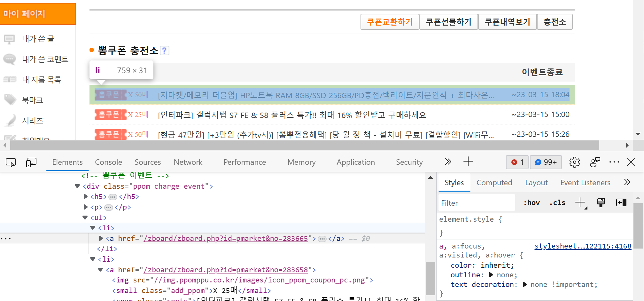This screenshot has width=644, height=301.
Task: Toggle rendering emulations paintbrush icon
Action: pos(601,202)
